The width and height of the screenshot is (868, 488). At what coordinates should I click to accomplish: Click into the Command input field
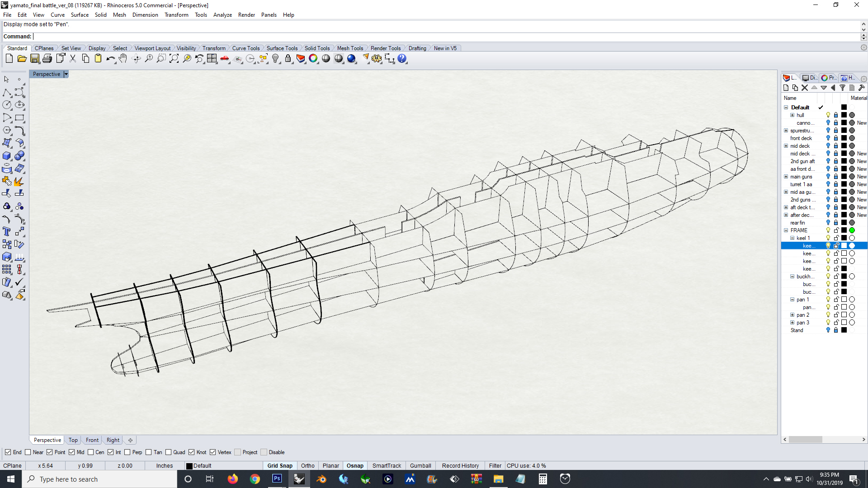click(x=446, y=37)
